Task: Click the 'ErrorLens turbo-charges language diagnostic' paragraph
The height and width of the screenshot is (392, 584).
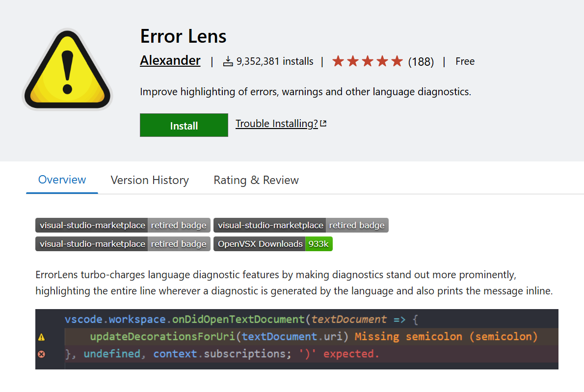Action: [x=294, y=283]
